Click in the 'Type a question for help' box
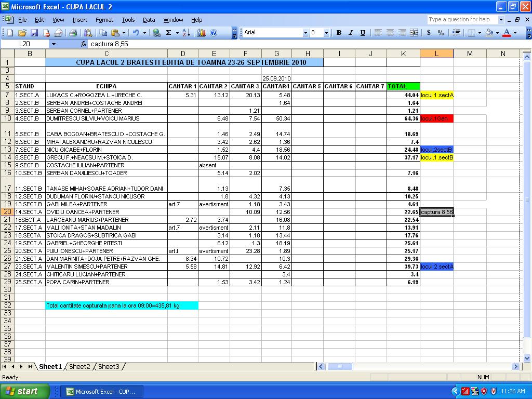 point(462,20)
